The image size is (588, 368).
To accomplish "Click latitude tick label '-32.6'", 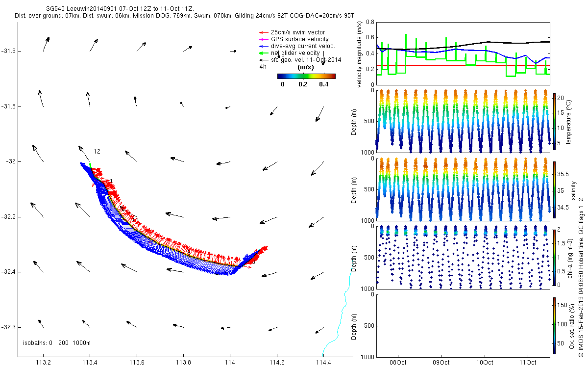I will pyautogui.click(x=8, y=327).
